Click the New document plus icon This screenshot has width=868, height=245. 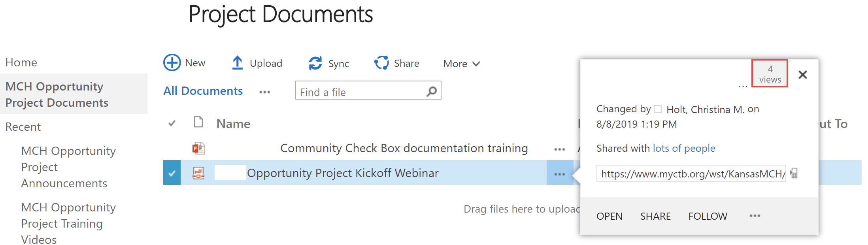tap(172, 63)
